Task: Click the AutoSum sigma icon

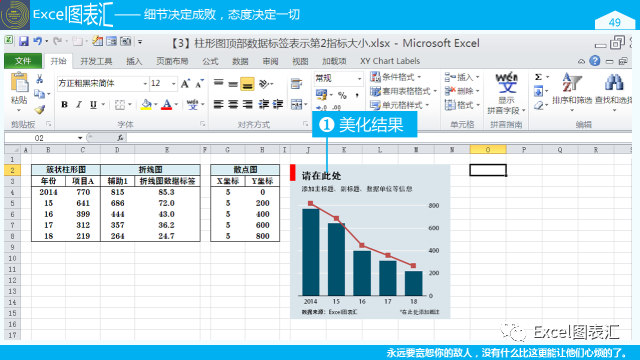Action: (x=538, y=77)
